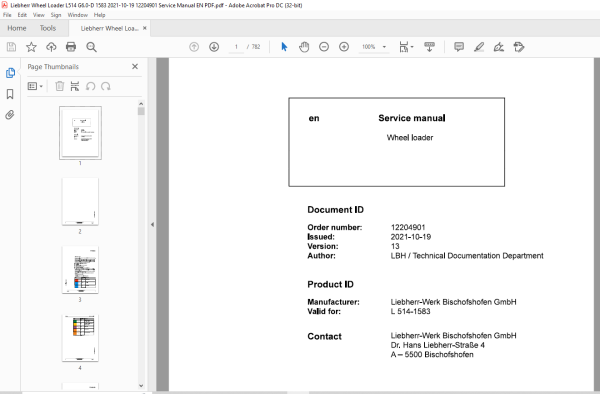This screenshot has height=394, width=600.
Task: Open fit page options dropdown arrow
Action: coord(412,47)
